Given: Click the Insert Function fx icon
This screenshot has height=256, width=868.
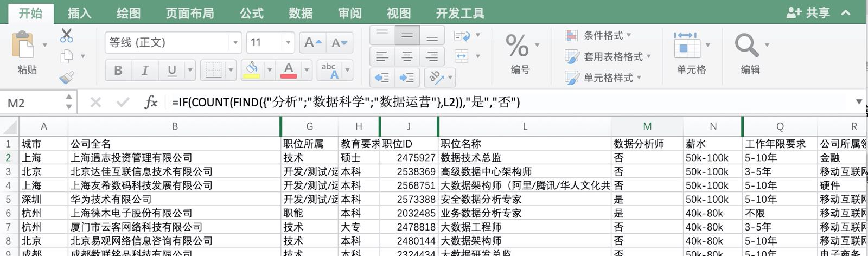Looking at the screenshot, I should (151, 102).
